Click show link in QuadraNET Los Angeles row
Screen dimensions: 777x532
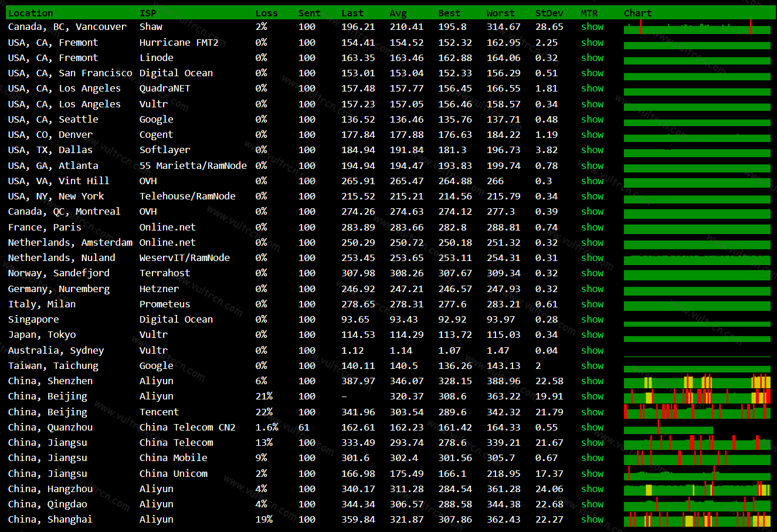tap(592, 88)
